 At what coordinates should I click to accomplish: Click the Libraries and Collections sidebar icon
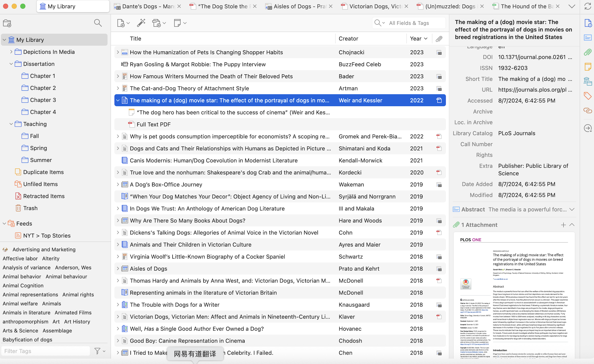tap(588, 81)
